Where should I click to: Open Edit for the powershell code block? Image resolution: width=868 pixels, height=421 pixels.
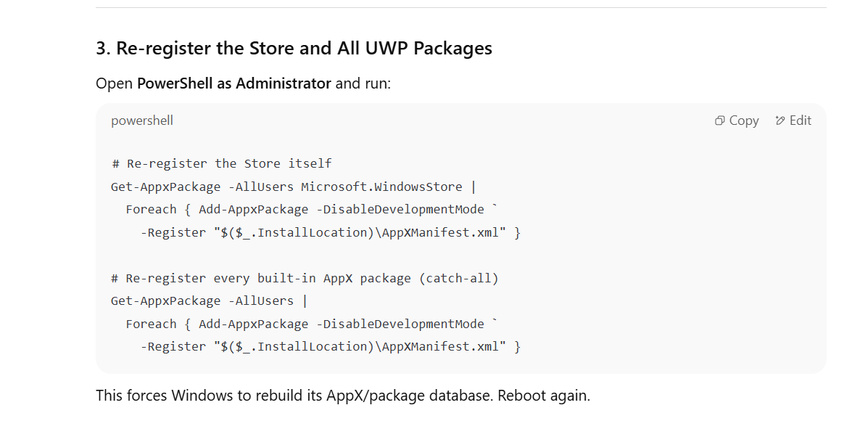point(793,120)
